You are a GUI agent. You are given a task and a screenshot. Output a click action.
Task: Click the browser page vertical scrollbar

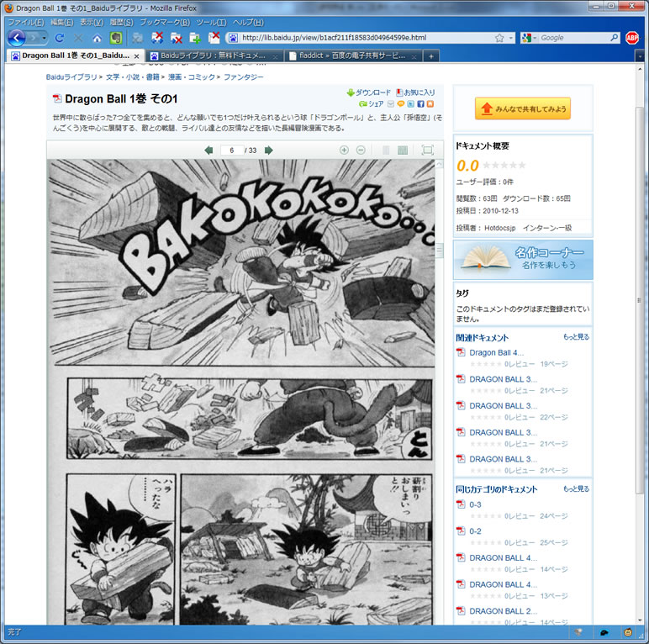640,299
